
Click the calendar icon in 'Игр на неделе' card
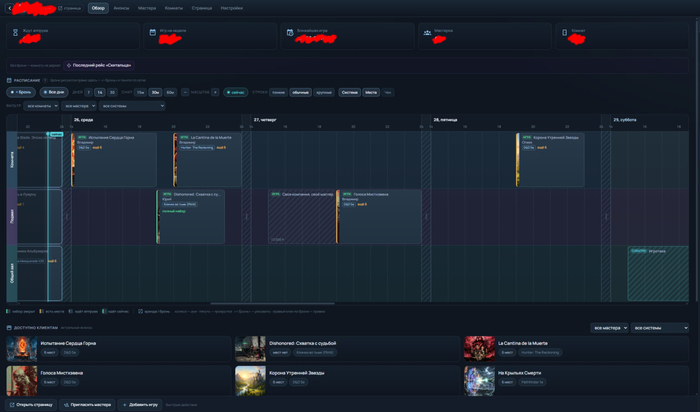click(152, 32)
